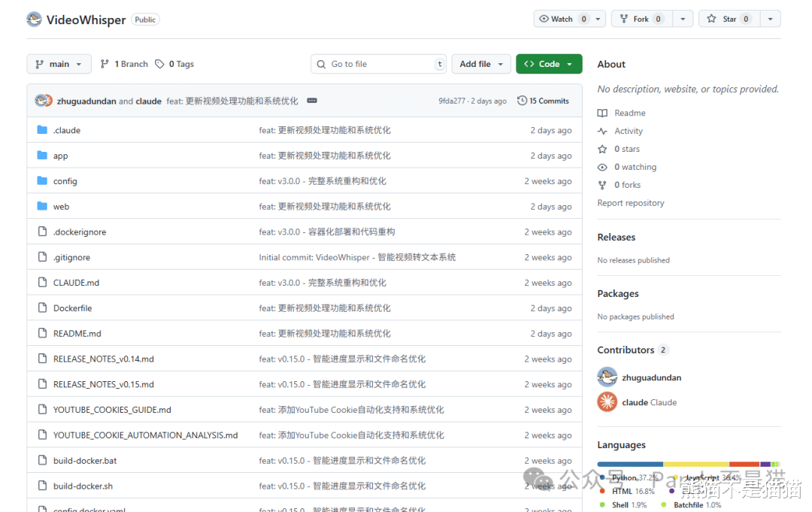Open the Add file dropdown

pos(481,64)
